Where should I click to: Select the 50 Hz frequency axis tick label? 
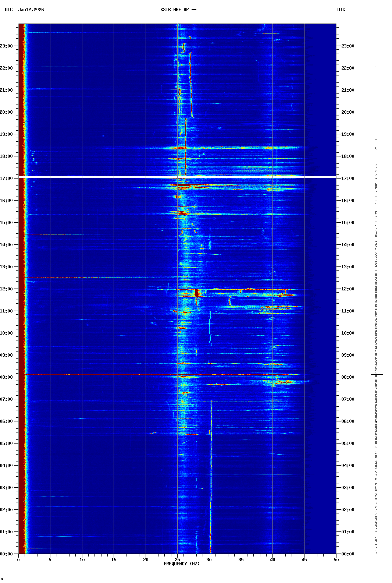click(336, 559)
